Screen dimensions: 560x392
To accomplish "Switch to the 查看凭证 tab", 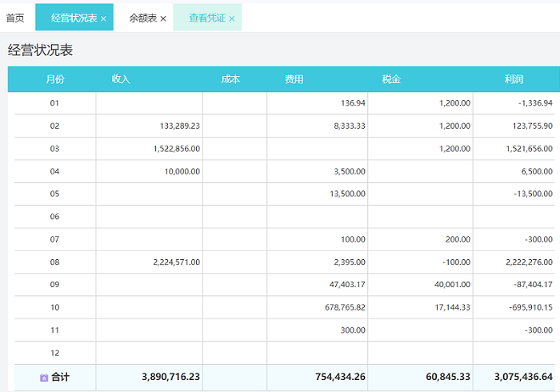I will [207, 18].
